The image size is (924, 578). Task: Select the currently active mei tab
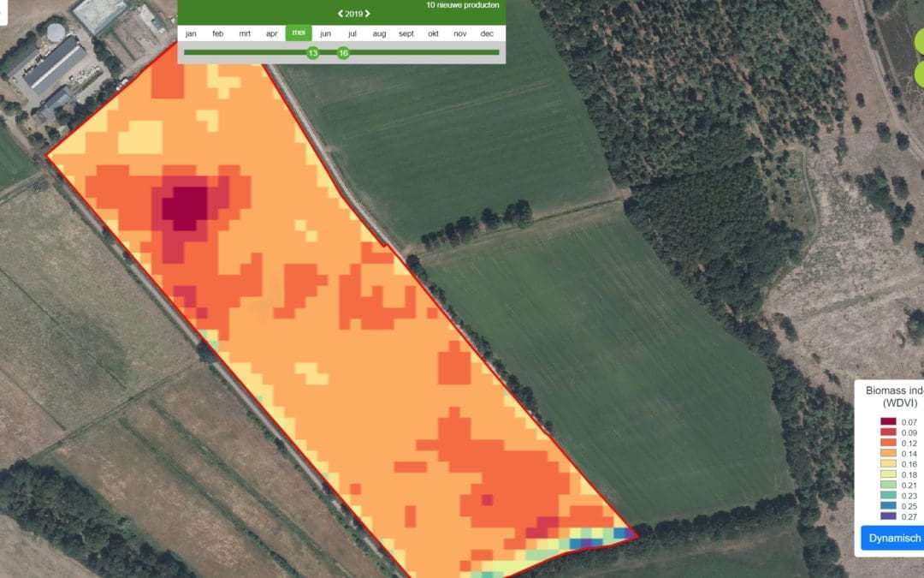(299, 33)
